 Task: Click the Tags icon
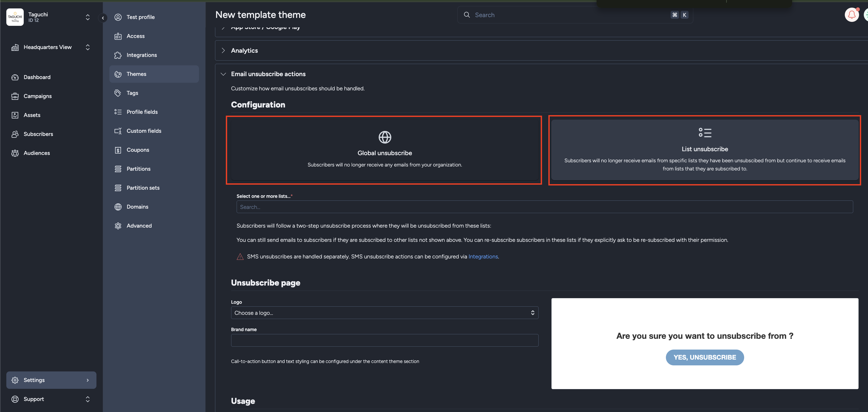pyautogui.click(x=118, y=93)
